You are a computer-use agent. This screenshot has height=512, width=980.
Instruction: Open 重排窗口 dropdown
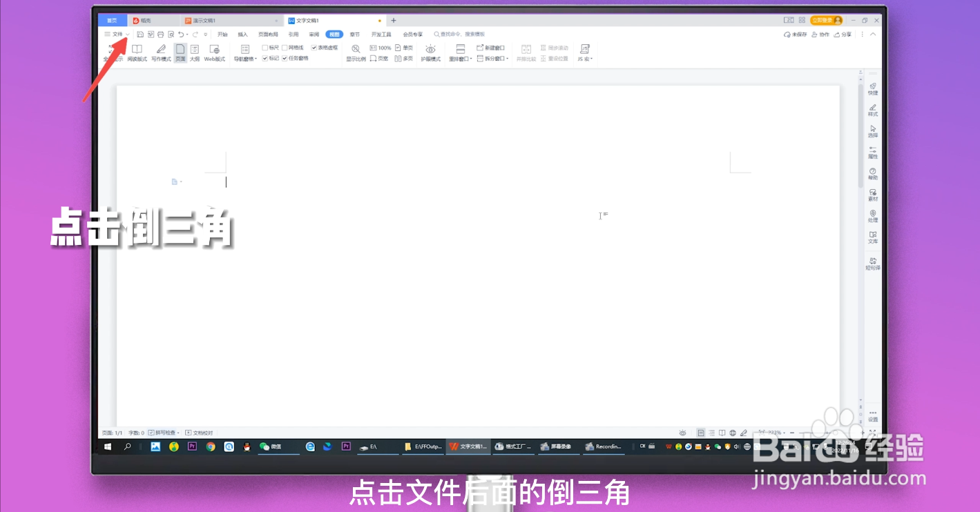pyautogui.click(x=461, y=52)
